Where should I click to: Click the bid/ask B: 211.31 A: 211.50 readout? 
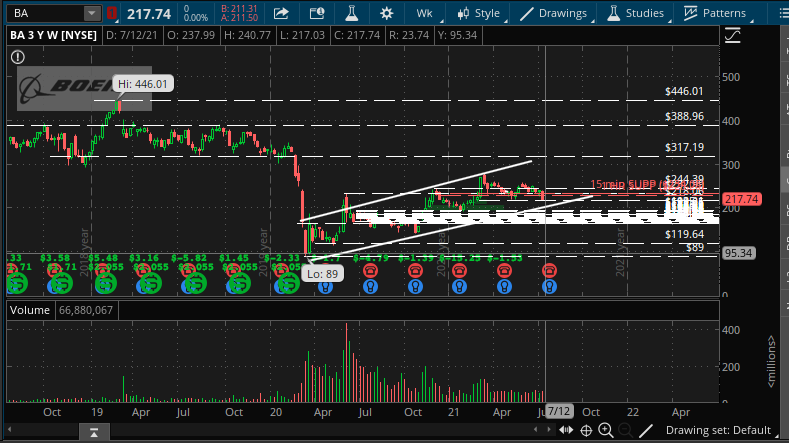pos(240,13)
